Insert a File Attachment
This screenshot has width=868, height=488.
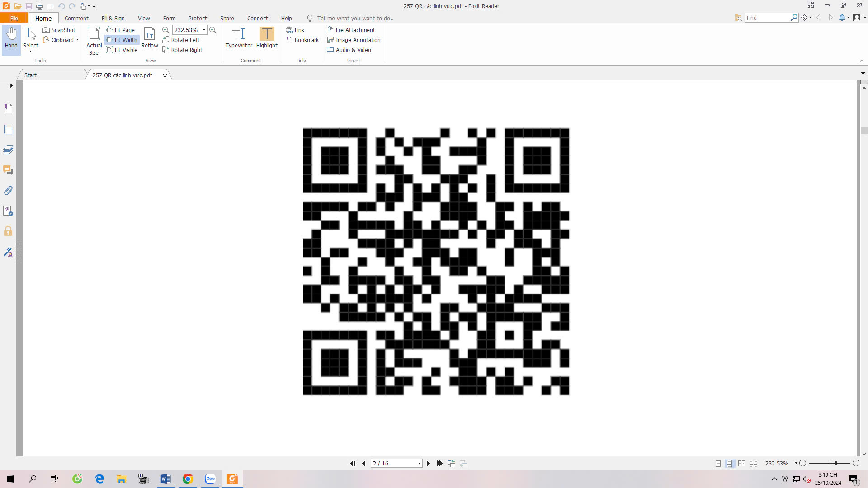pyautogui.click(x=351, y=30)
